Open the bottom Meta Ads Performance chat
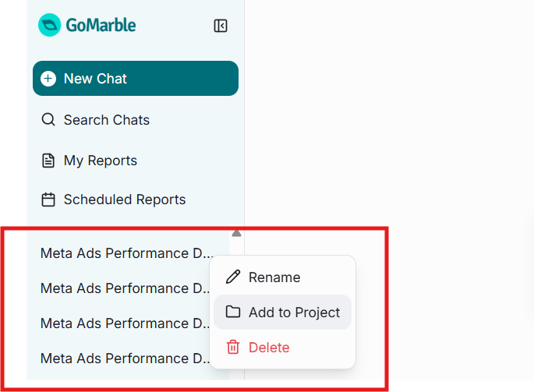Screen dimensions: 534x392 (x=125, y=358)
